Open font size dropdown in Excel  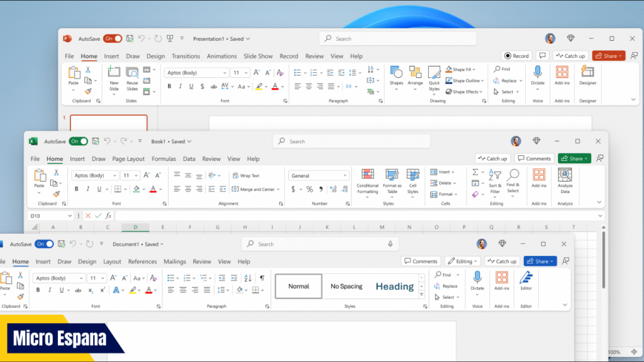coord(136,175)
